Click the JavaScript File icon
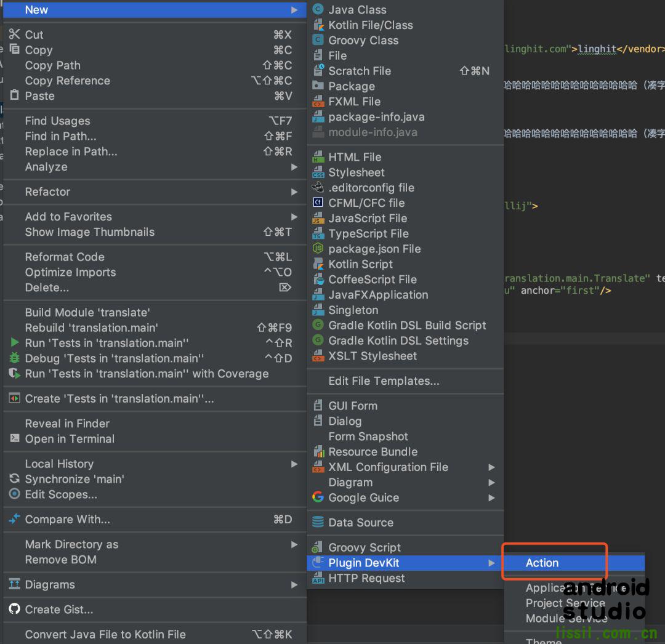 (318, 218)
